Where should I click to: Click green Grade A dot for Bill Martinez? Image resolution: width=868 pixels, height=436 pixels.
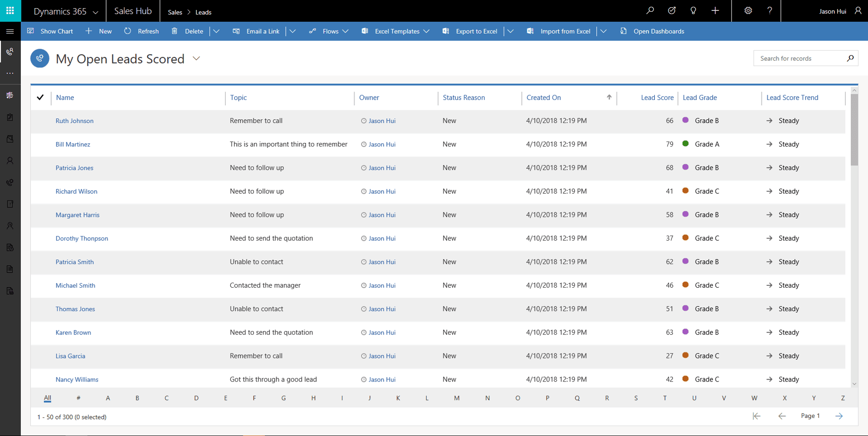(685, 144)
